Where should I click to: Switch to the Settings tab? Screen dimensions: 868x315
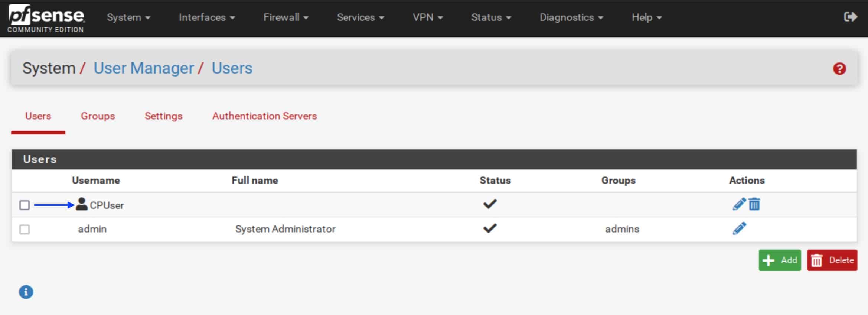click(163, 116)
